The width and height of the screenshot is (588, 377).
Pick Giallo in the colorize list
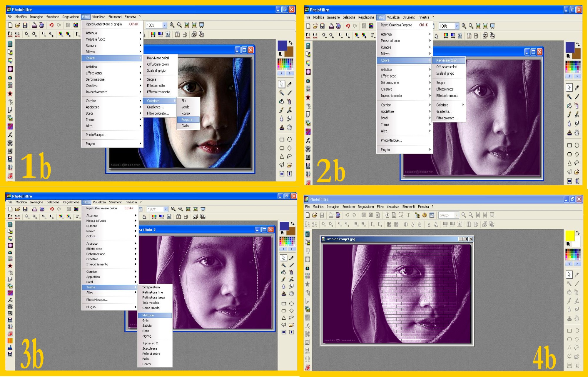tap(185, 126)
